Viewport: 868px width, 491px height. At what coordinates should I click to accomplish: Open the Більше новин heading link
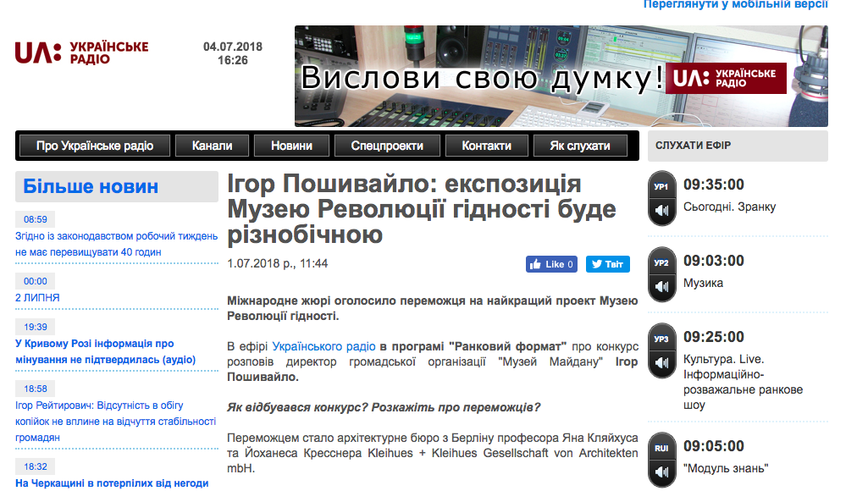[91, 186]
